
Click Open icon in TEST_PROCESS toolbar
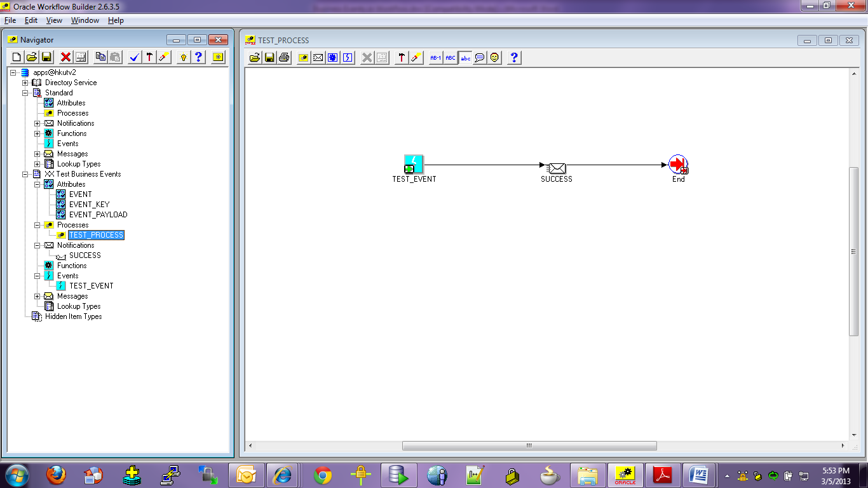pyautogui.click(x=255, y=58)
